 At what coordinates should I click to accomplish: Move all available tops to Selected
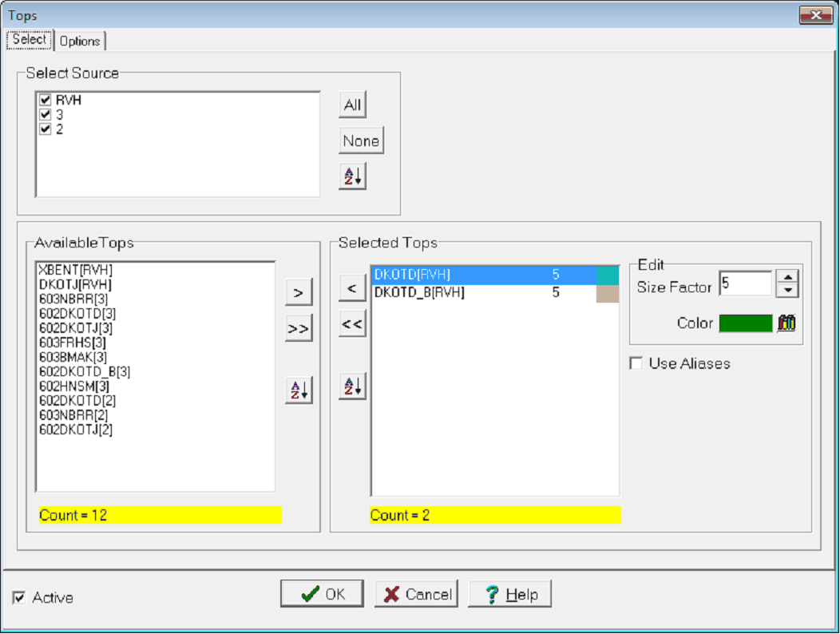pos(298,328)
